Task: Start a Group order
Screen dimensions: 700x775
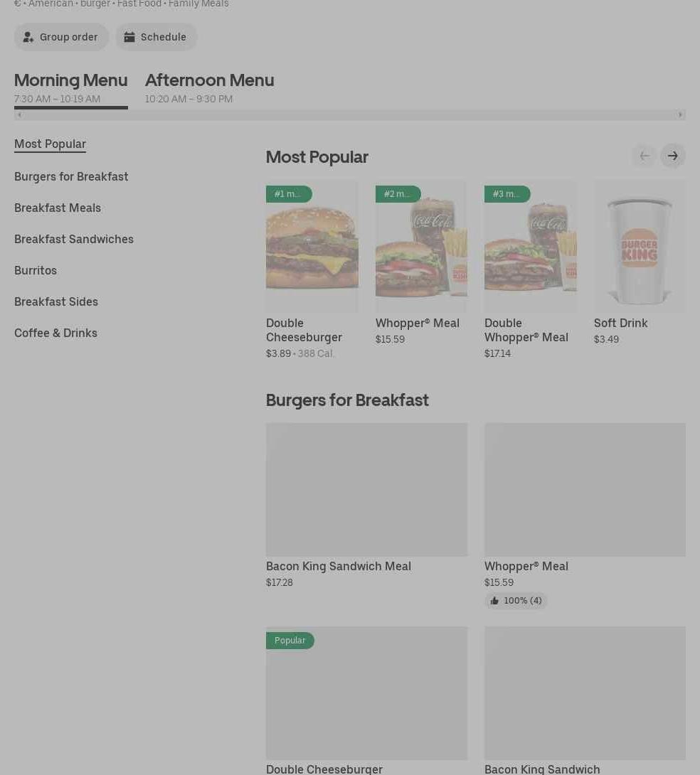Action: point(61,37)
